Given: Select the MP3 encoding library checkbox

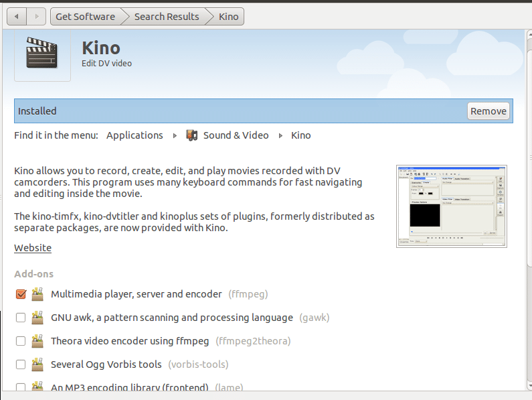Looking at the screenshot, I should pyautogui.click(x=21, y=387).
